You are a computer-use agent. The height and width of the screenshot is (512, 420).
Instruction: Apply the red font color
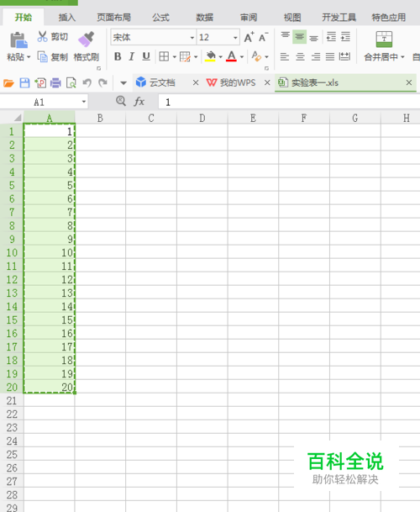tap(231, 56)
